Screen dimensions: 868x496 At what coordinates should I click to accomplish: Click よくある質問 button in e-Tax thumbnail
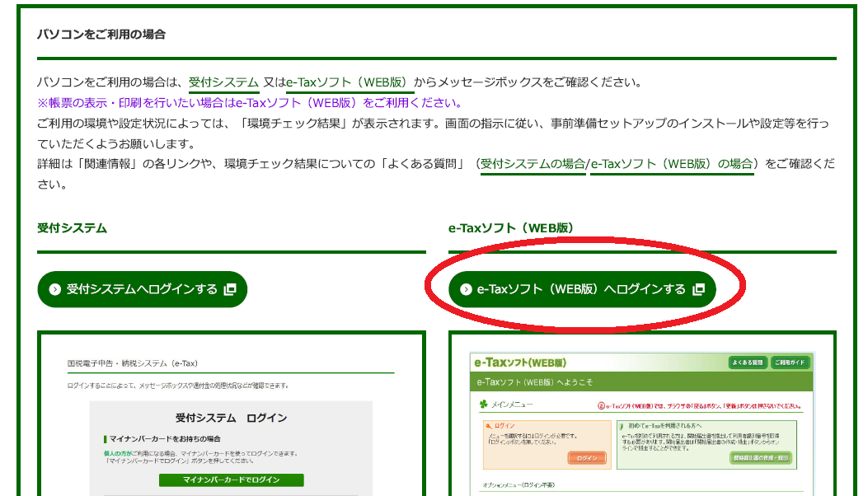coord(748,363)
